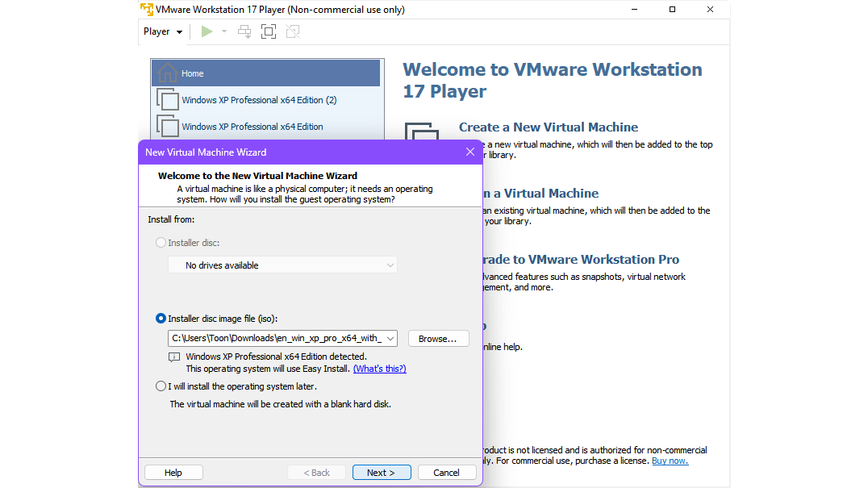Expand the power options arrow beside play
868x488 pixels.
point(224,31)
